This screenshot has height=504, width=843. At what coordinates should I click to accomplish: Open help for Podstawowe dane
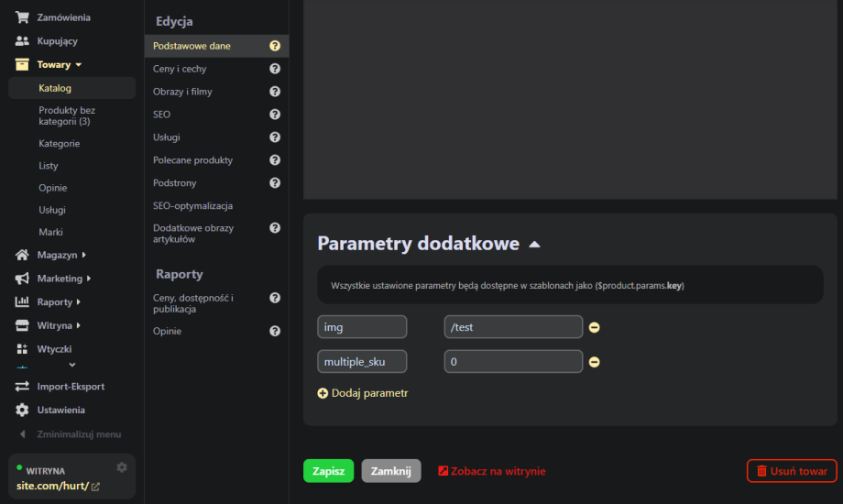tap(275, 46)
